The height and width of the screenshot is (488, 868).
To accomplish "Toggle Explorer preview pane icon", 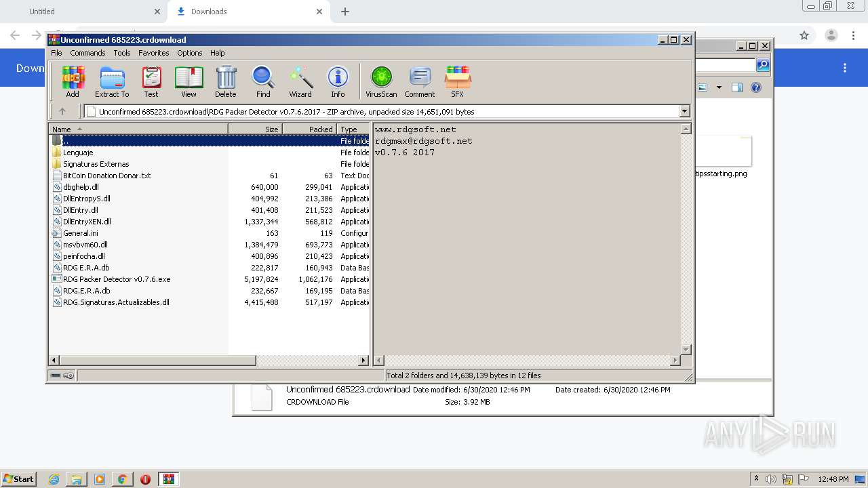I will pos(737,87).
